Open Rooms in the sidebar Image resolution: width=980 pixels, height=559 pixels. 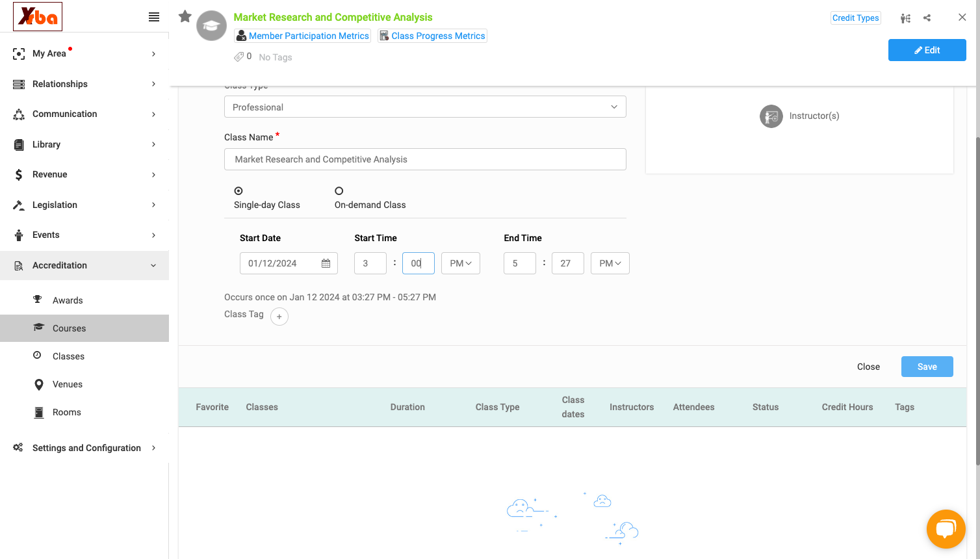tap(67, 412)
